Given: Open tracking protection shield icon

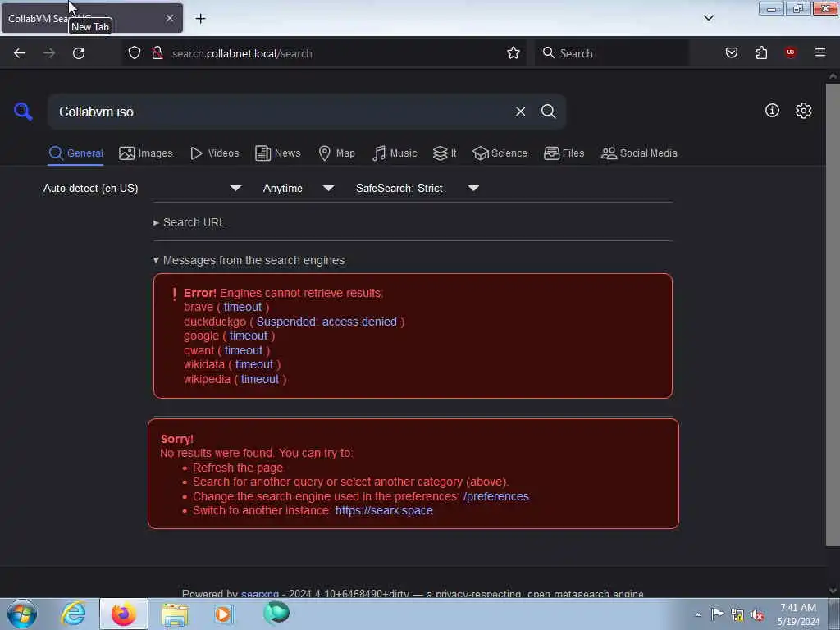Looking at the screenshot, I should [x=135, y=53].
